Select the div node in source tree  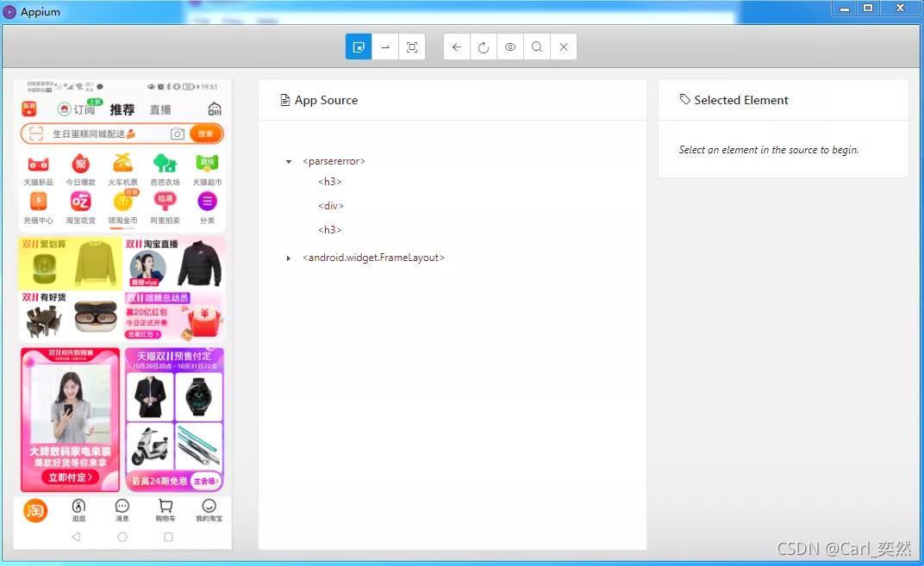331,206
